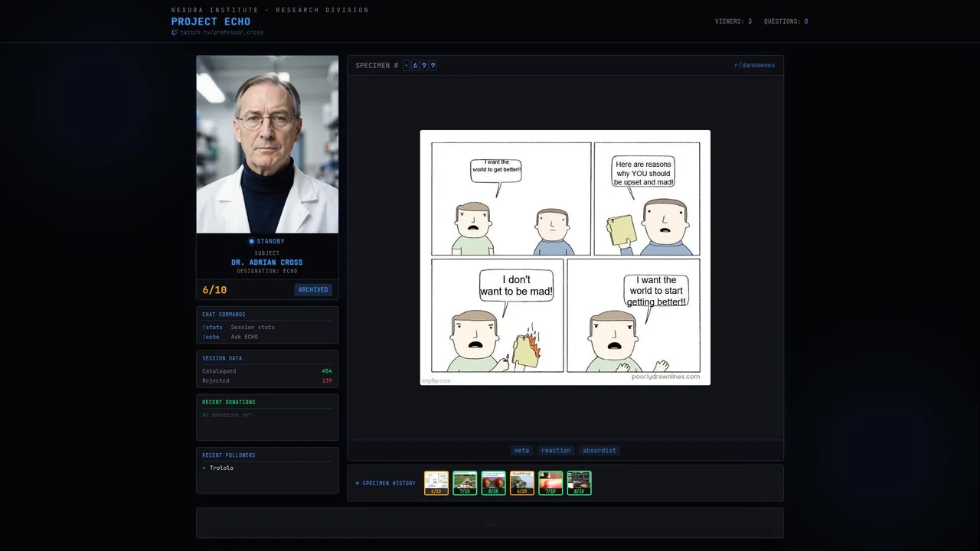Click the bottom message bar showing dots
Image resolution: width=980 pixels, height=551 pixels.
pyautogui.click(x=490, y=523)
